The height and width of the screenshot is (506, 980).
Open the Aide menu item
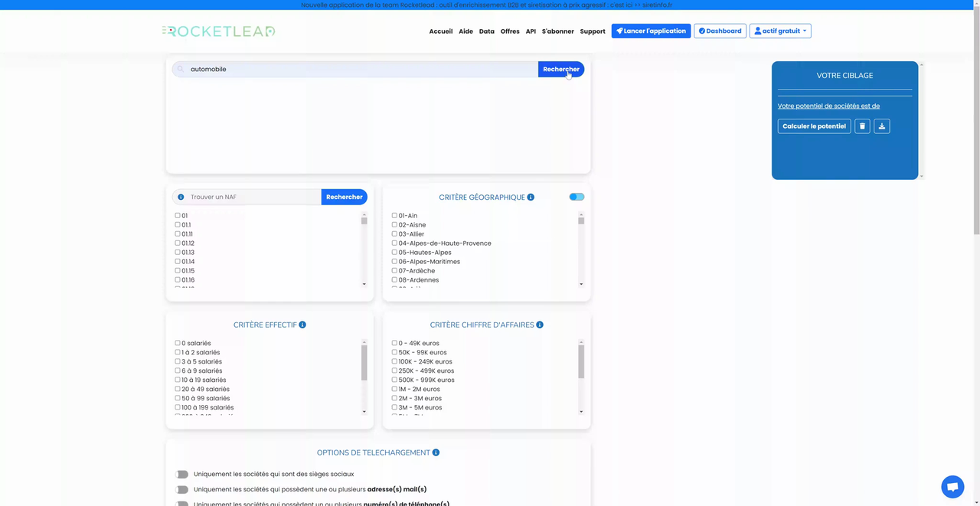[x=465, y=31]
